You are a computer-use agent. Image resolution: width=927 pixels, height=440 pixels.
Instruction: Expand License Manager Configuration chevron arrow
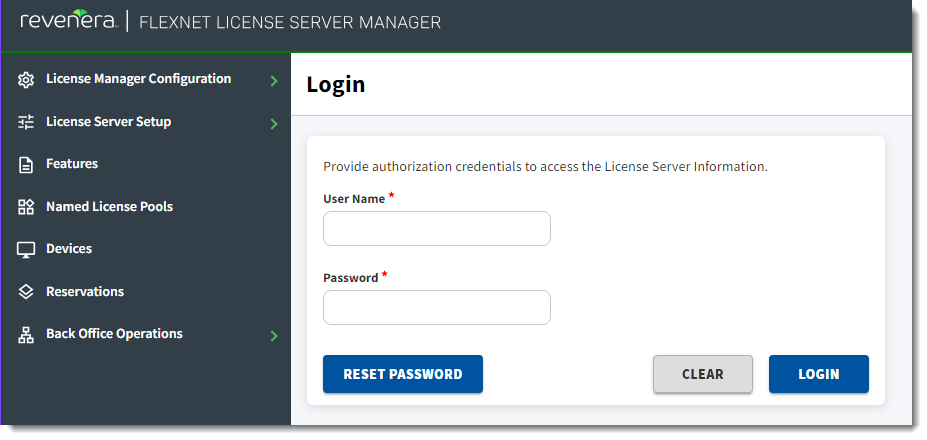click(274, 81)
